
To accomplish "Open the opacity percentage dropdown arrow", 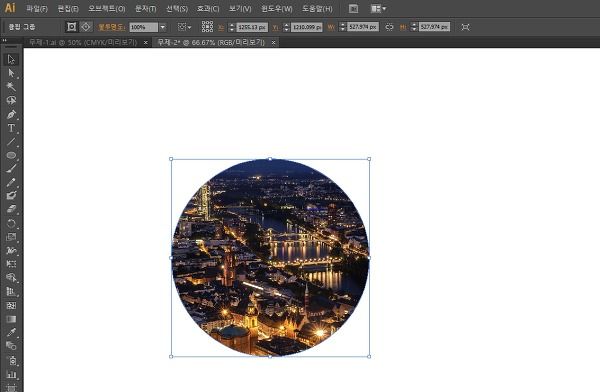I will (163, 27).
